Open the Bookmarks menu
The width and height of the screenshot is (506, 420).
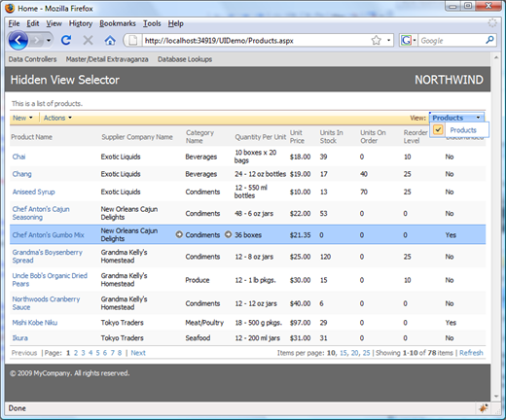click(118, 23)
